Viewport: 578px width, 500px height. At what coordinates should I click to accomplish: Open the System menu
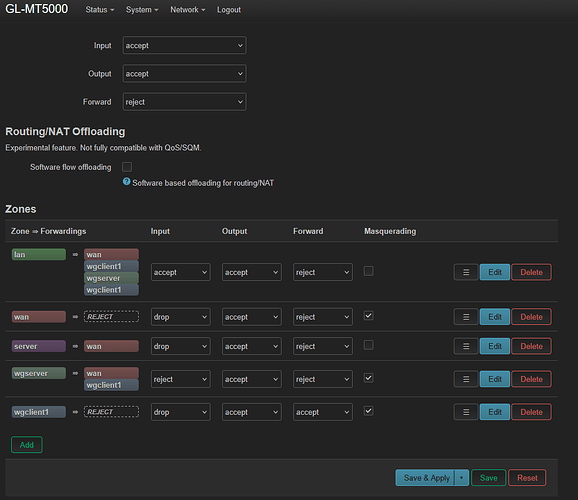(142, 10)
